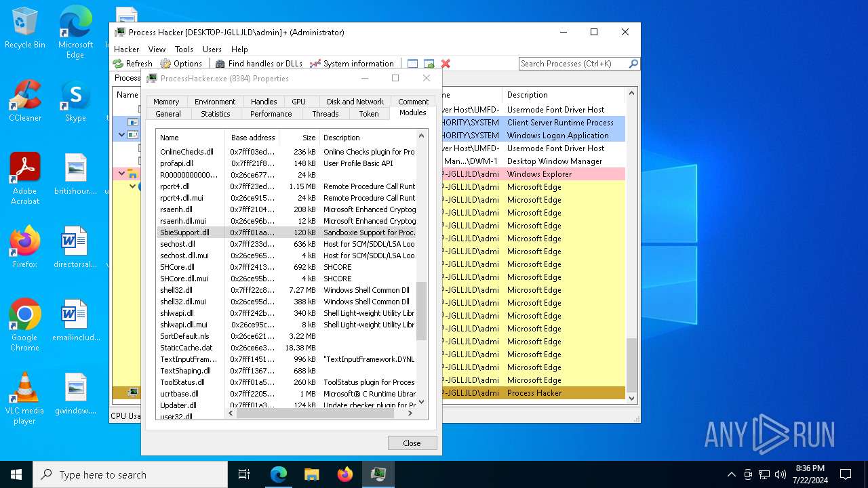Click the volume icon in system tray
The image size is (868, 488).
coord(781,474)
